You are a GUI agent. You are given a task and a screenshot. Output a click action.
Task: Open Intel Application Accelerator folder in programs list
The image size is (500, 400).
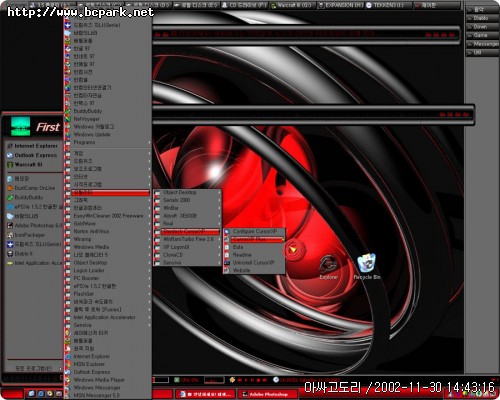click(x=108, y=317)
